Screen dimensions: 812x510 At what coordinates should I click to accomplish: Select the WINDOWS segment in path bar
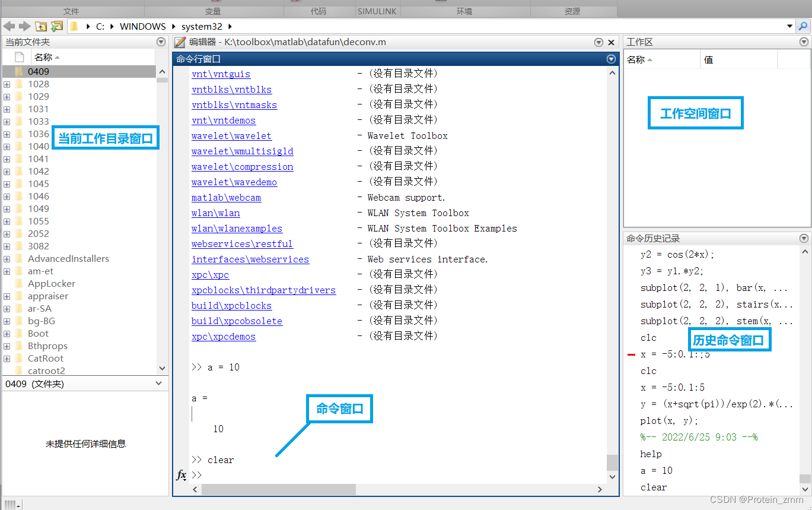(x=143, y=26)
